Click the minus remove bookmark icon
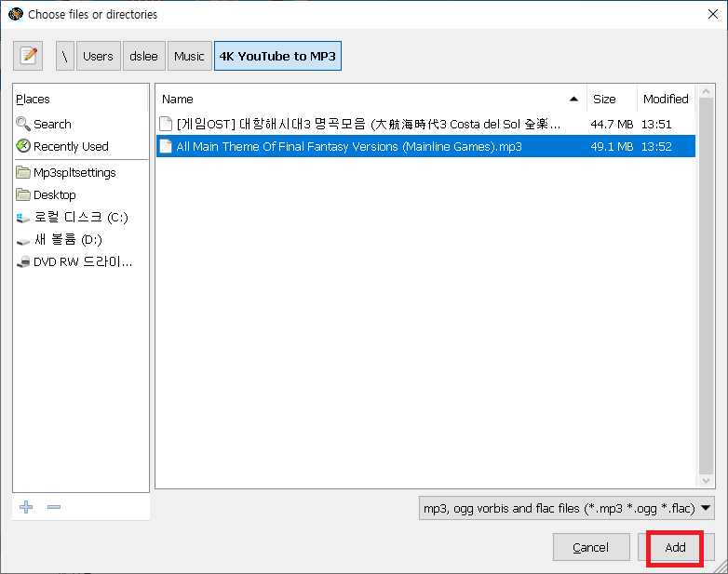Image resolution: width=728 pixels, height=574 pixels. coord(54,507)
